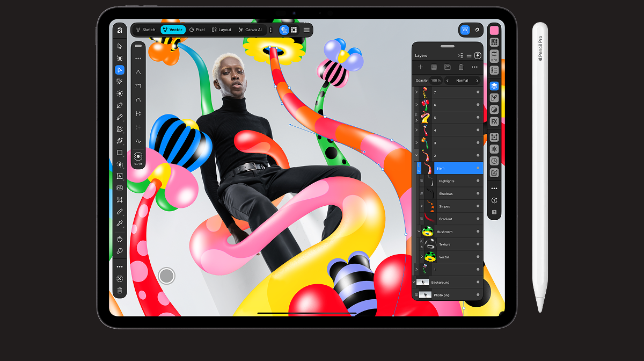The height and width of the screenshot is (361, 644).
Task: Switch to the Vector studio tab
Action: click(173, 30)
